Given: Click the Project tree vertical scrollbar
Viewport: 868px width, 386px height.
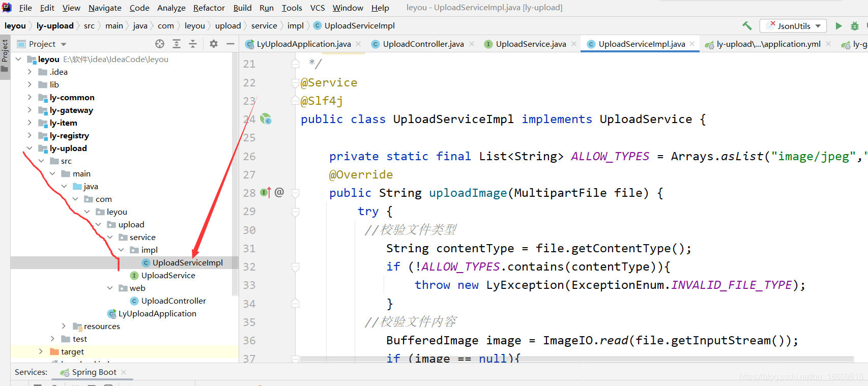Looking at the screenshot, I should 235,173.
